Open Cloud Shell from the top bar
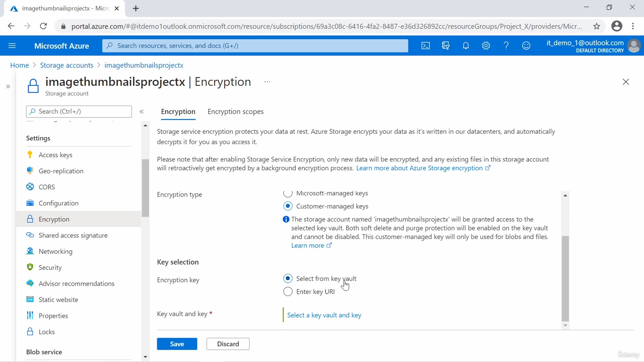The image size is (644, 362). coord(426,46)
